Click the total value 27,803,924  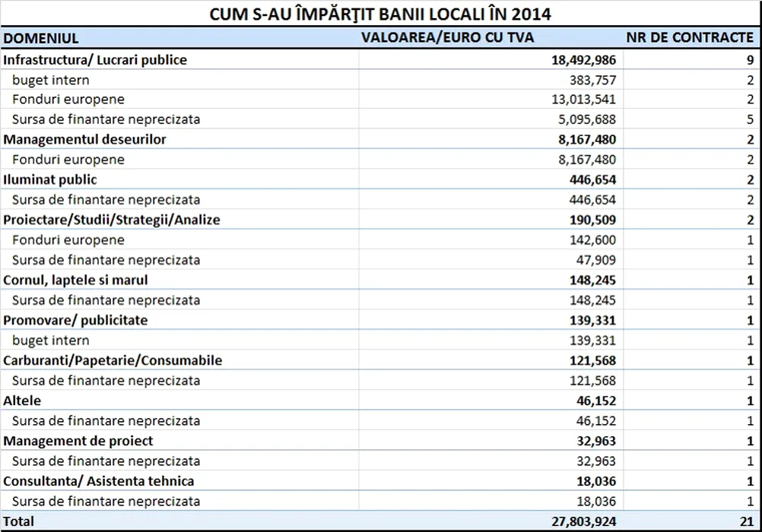[580, 521]
